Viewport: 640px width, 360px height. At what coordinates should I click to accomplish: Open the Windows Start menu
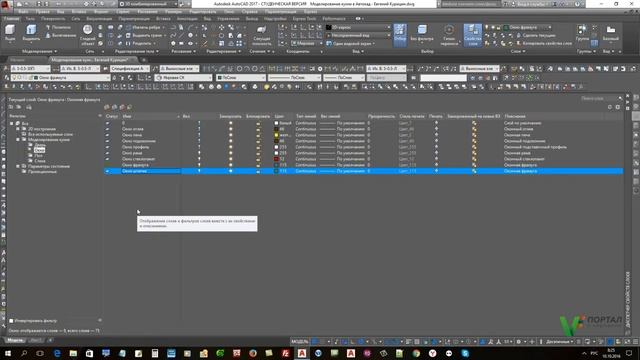pos(8,353)
